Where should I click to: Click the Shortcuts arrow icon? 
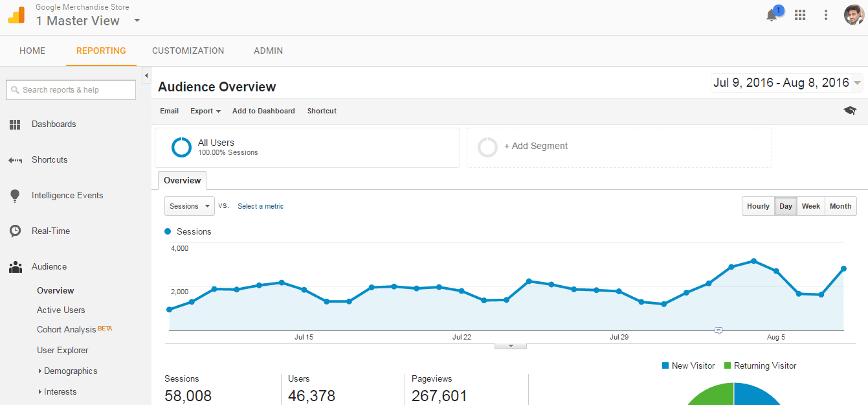coord(15,160)
